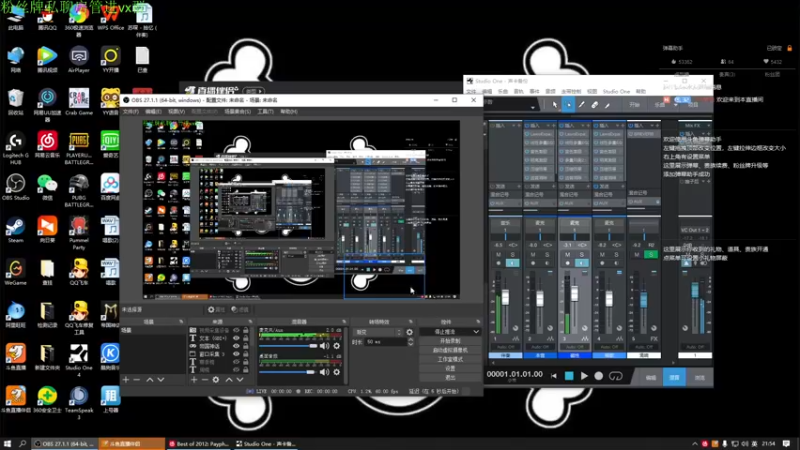Image resolution: width=800 pixels, height=450 pixels.
Task: Open Auto: Off dropdown on channel 5
Action: [x=644, y=347]
